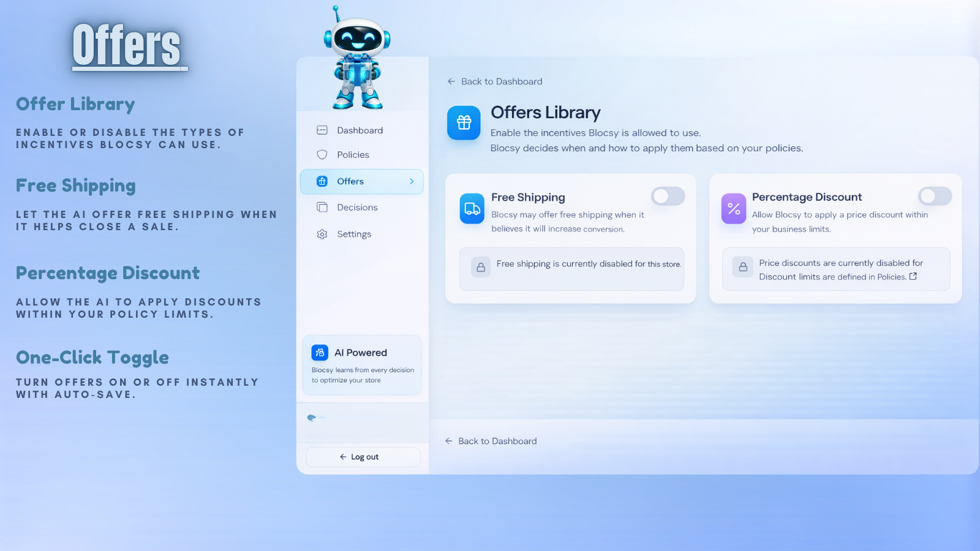The height and width of the screenshot is (551, 980).
Task: Click the 'One-Click Toggle' promo heading
Action: coord(92,358)
